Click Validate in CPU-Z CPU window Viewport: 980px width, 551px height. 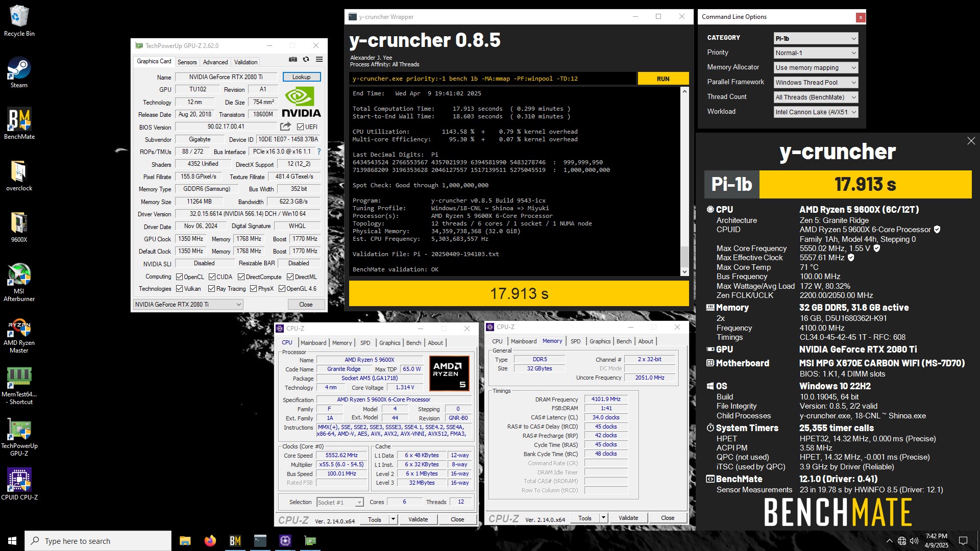pos(418,520)
